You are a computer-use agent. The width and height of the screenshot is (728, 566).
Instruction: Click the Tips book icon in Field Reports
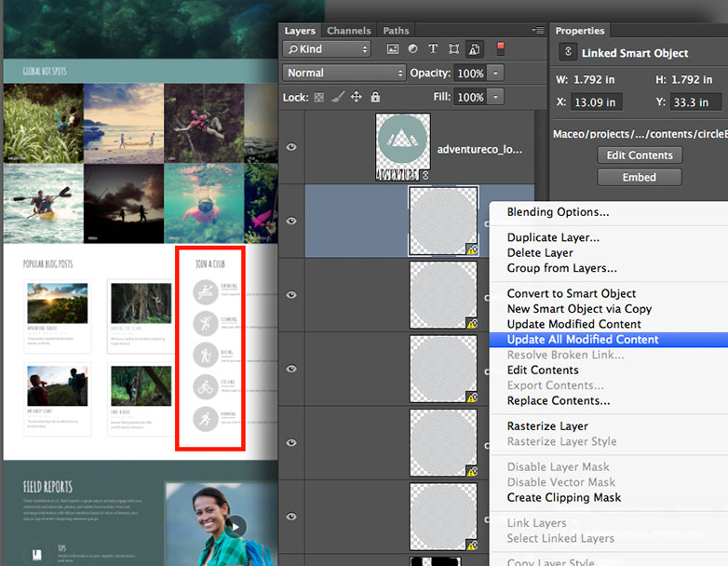click(37, 555)
